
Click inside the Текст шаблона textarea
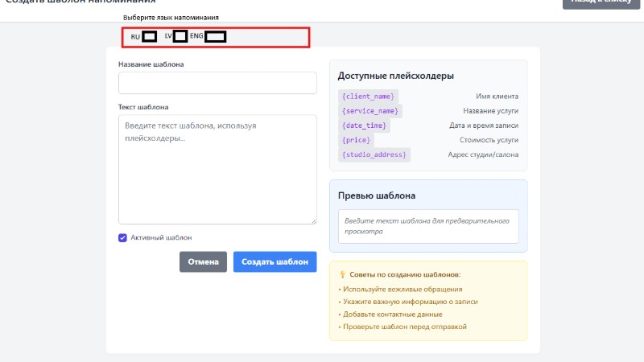point(217,169)
